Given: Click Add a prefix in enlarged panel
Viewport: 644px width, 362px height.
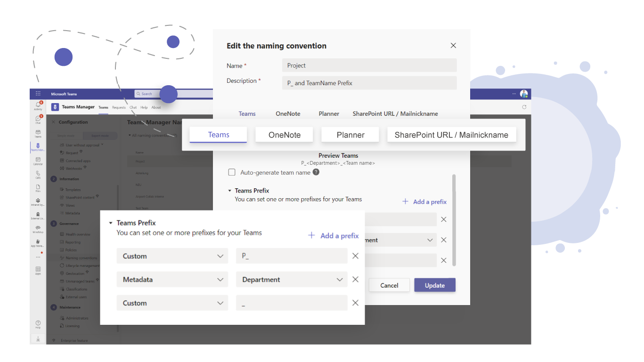Looking at the screenshot, I should tap(334, 236).
